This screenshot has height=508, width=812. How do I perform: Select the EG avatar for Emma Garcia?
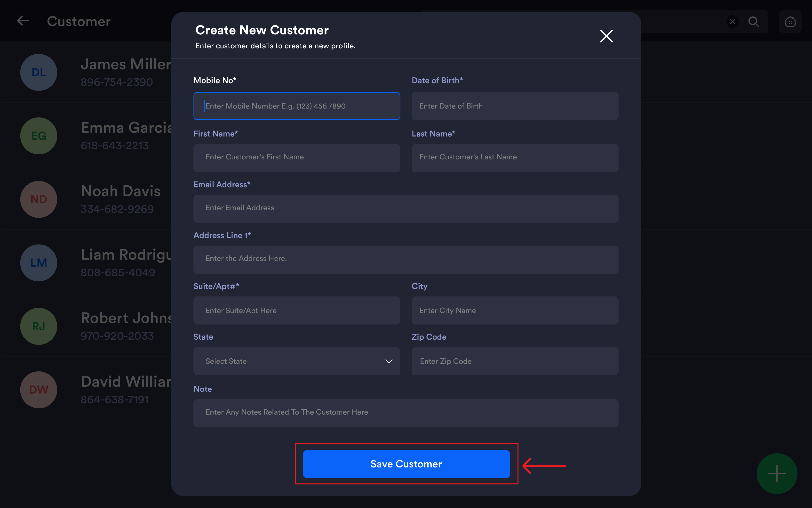pyautogui.click(x=39, y=136)
